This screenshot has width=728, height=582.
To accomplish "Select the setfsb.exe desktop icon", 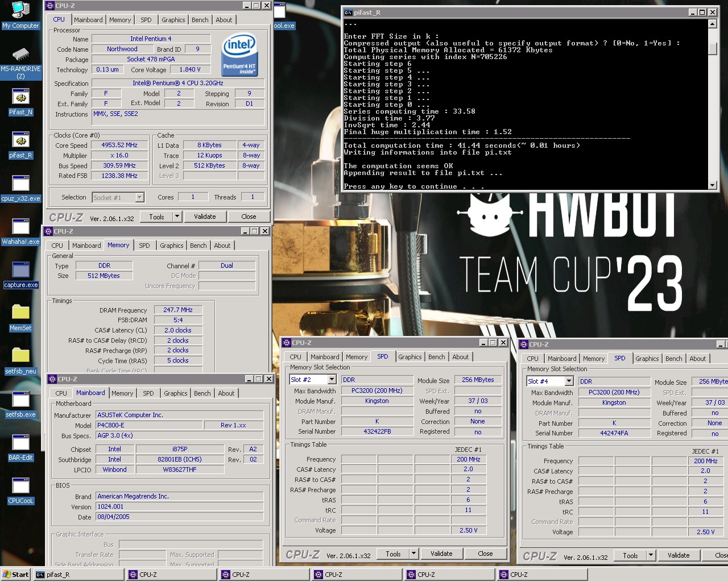I will [x=20, y=405].
